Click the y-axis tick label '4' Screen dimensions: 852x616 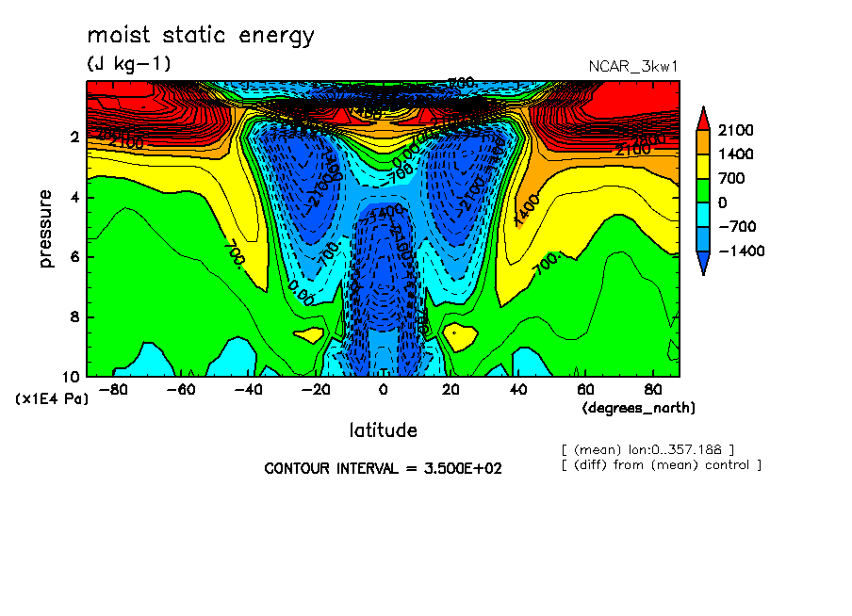pos(74,198)
